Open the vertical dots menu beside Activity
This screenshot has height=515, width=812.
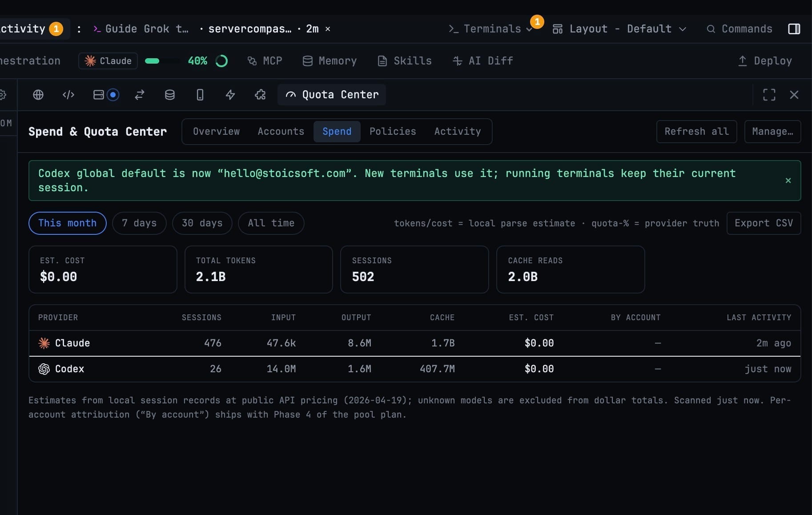point(79,29)
